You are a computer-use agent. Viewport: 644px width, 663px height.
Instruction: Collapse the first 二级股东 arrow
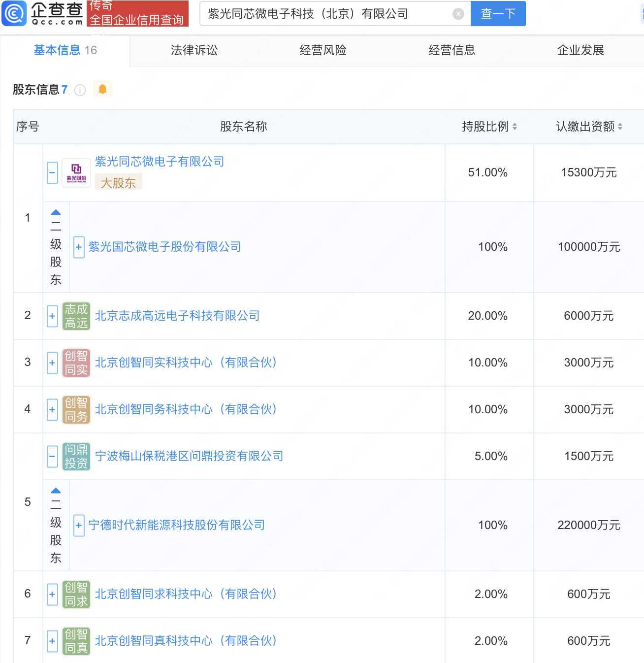coord(56,212)
